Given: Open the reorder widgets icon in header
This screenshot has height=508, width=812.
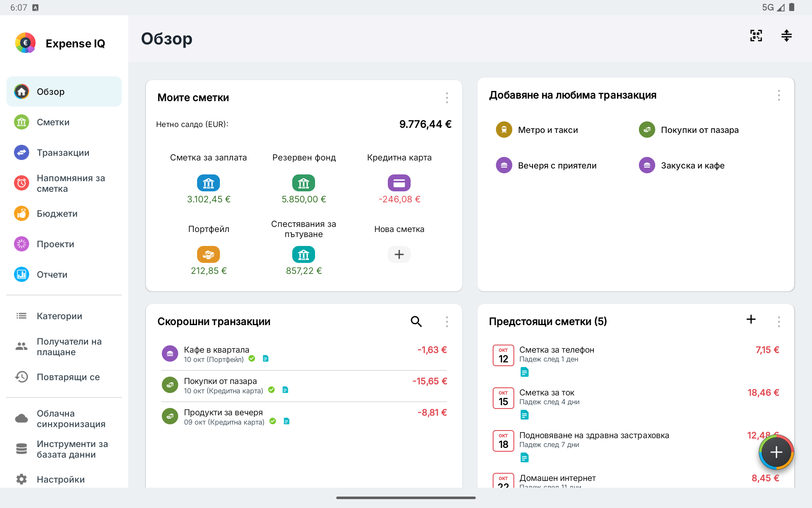Looking at the screenshot, I should coord(787,36).
